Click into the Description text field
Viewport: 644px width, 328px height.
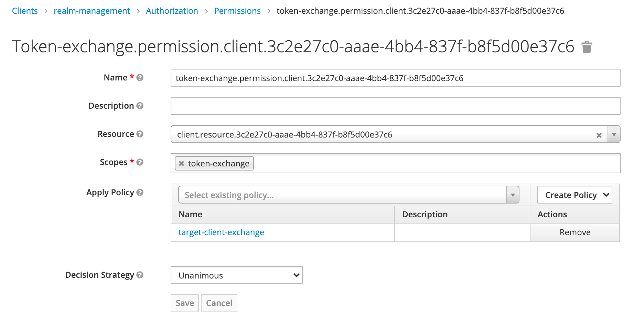(395, 106)
